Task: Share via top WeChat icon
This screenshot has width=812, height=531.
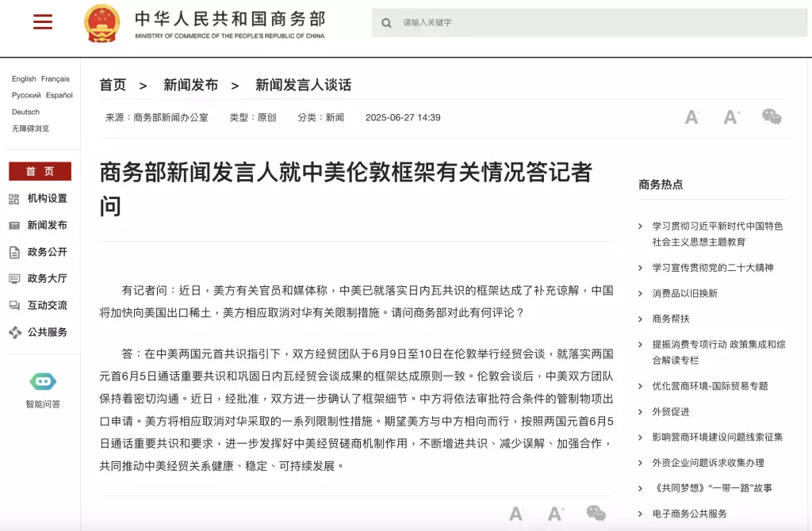Action: coord(772,117)
